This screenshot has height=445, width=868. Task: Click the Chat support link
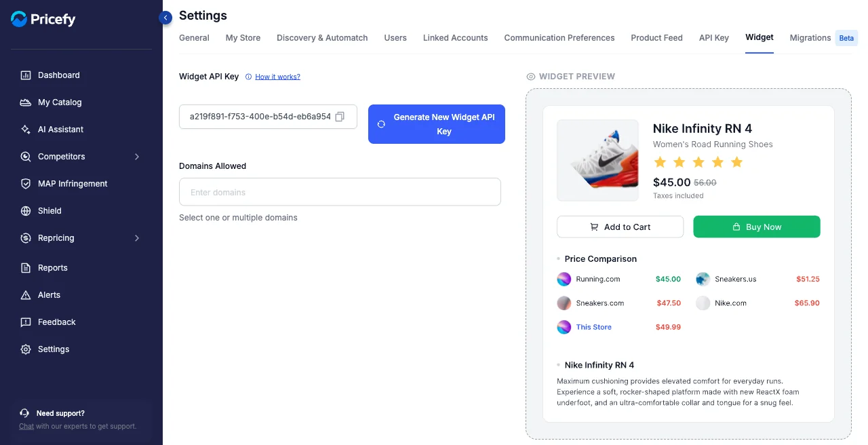(x=26, y=427)
